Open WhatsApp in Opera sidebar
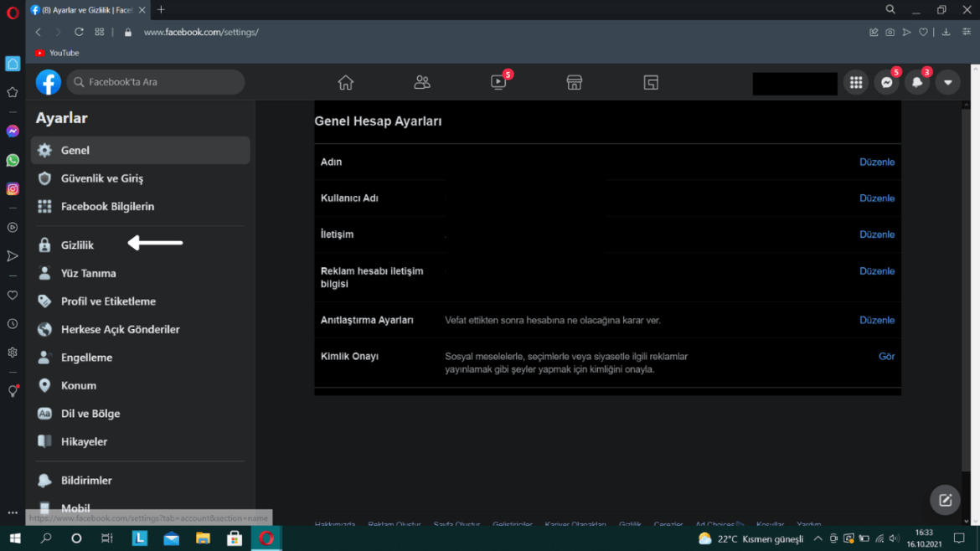 (x=13, y=160)
